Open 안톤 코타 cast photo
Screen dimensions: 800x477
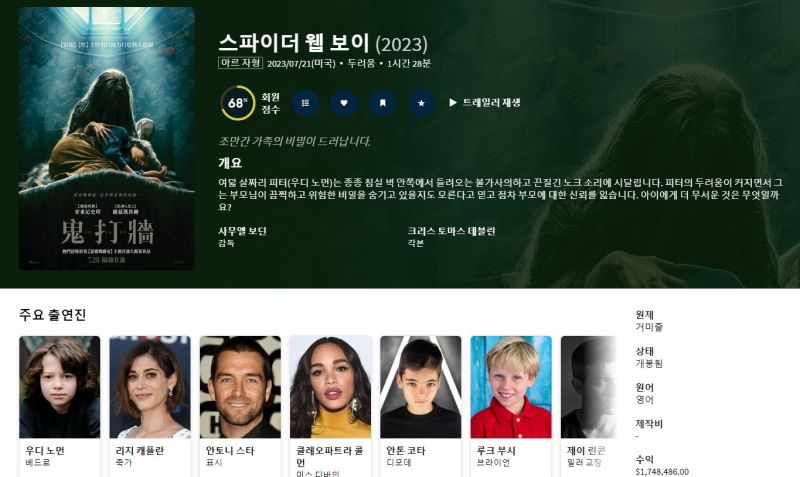click(x=420, y=387)
